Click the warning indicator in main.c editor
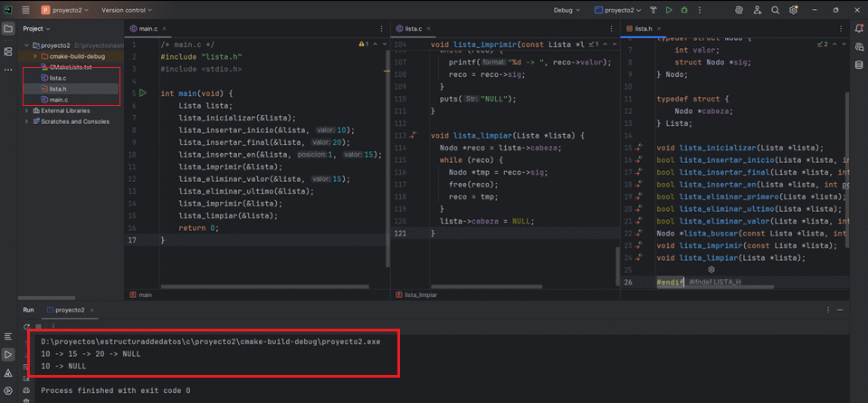The height and width of the screenshot is (403, 868). [364, 43]
